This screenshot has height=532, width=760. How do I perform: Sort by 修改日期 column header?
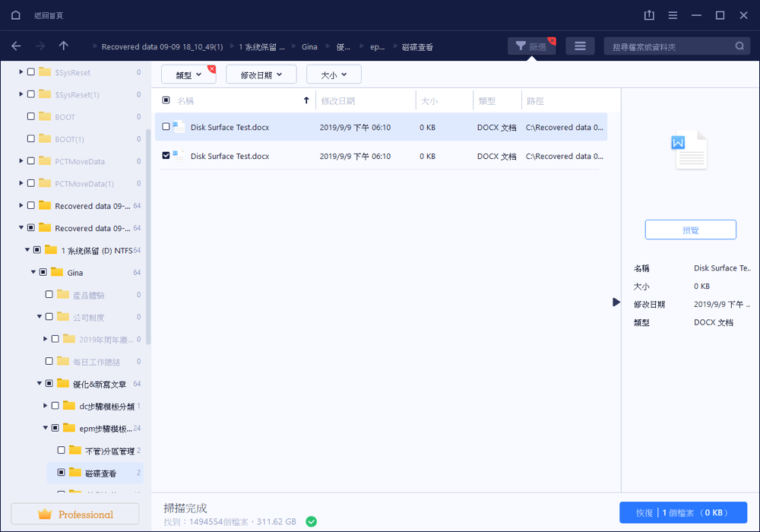(338, 101)
